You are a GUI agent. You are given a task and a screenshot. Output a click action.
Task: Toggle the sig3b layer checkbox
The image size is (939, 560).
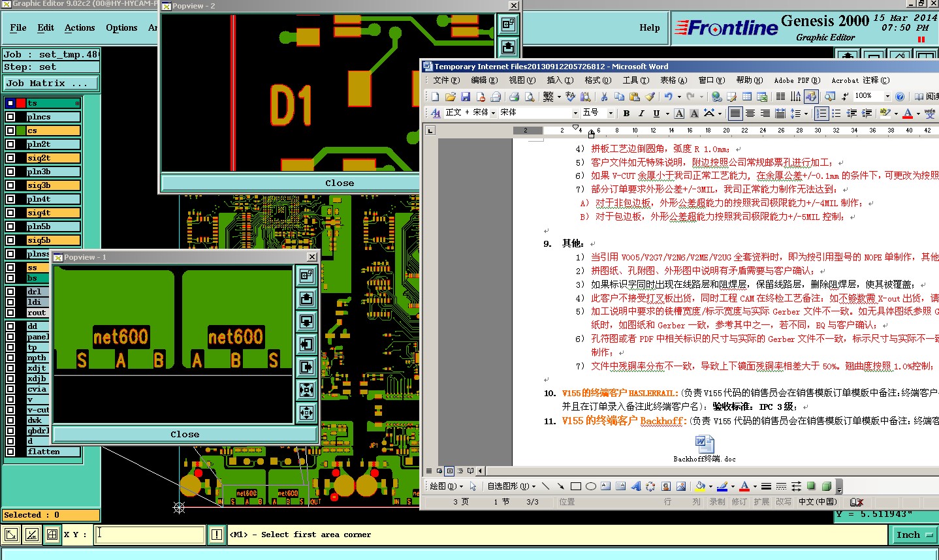coord(10,185)
